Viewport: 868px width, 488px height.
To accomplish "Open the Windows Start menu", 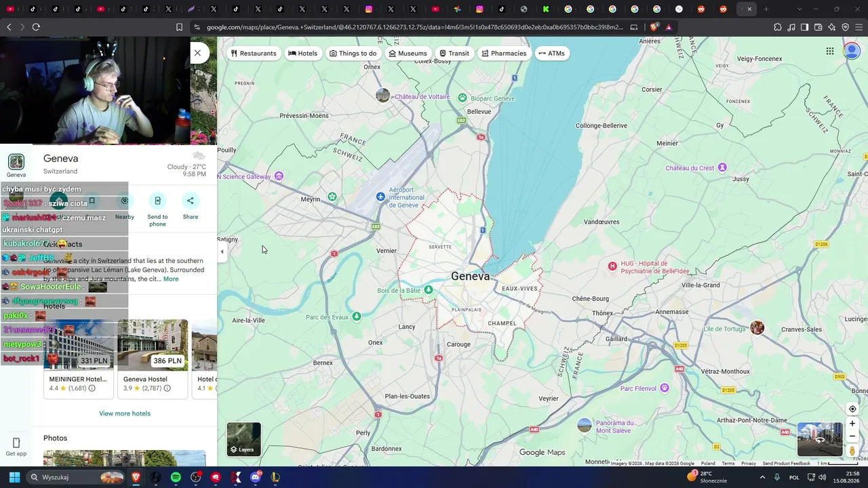I will click(x=14, y=477).
